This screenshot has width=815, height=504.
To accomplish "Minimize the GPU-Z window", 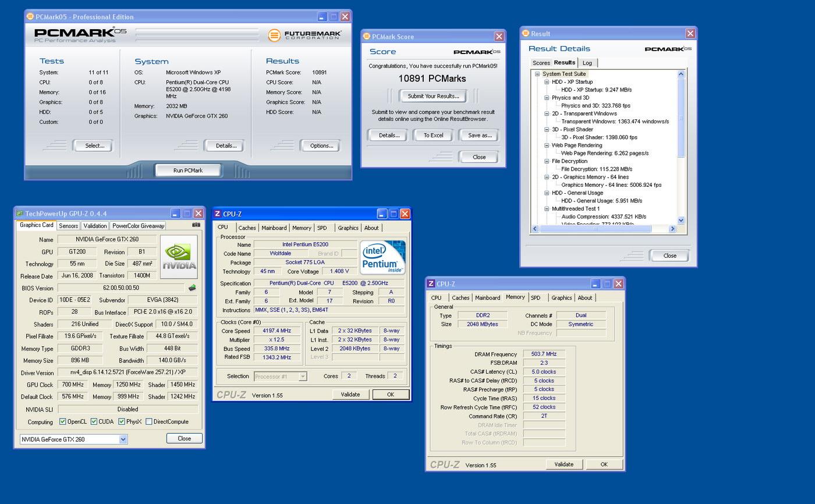I will click(175, 214).
